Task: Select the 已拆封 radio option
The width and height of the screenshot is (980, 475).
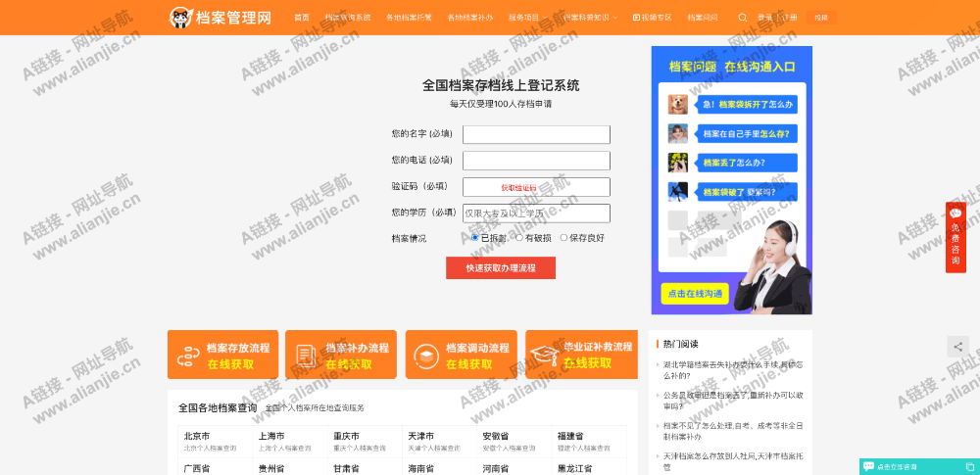Action: (475, 237)
